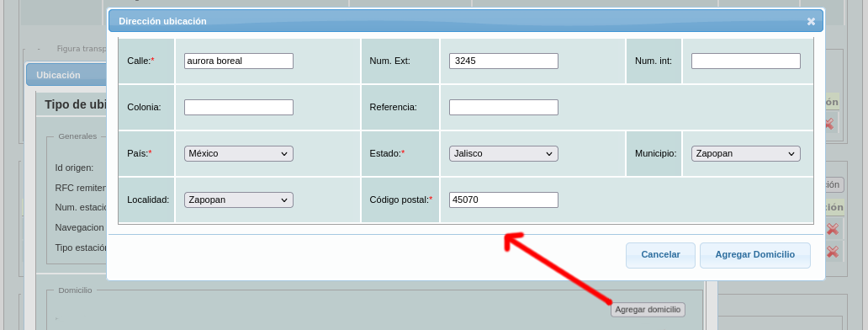Click the Num. Ext field showing 3245
Screen dimensions: 868x330
[x=503, y=61]
